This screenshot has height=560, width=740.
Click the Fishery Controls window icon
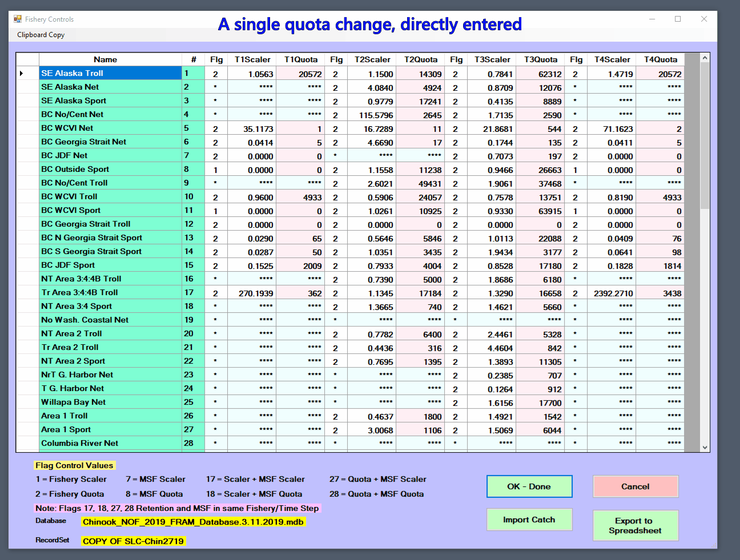coord(18,19)
